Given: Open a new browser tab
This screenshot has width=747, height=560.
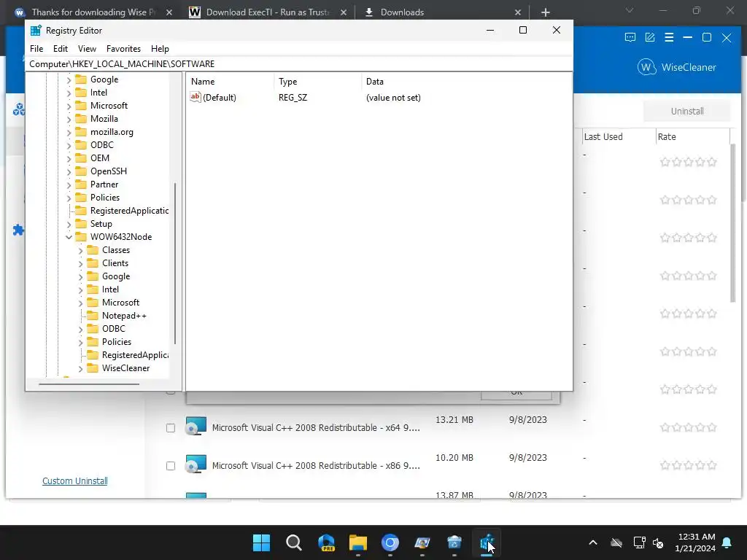Looking at the screenshot, I should point(546,12).
